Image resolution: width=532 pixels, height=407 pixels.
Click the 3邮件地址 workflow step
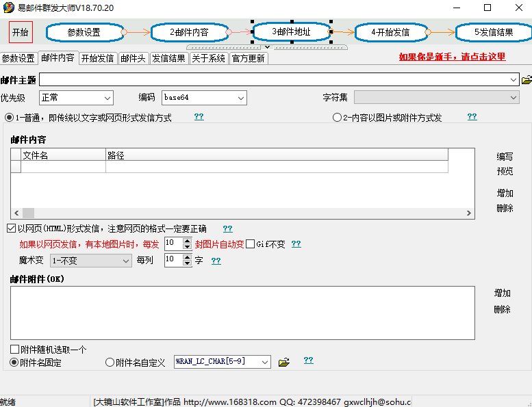[x=292, y=31]
